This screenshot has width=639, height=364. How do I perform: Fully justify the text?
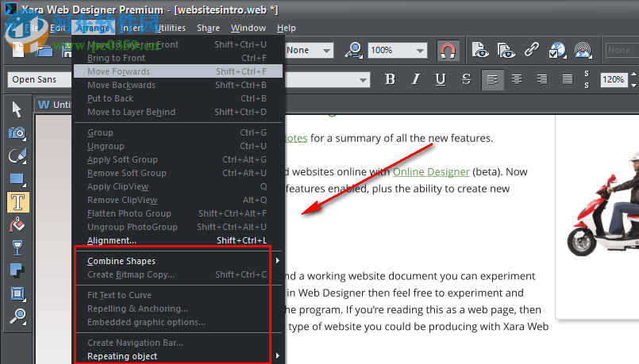coord(568,79)
